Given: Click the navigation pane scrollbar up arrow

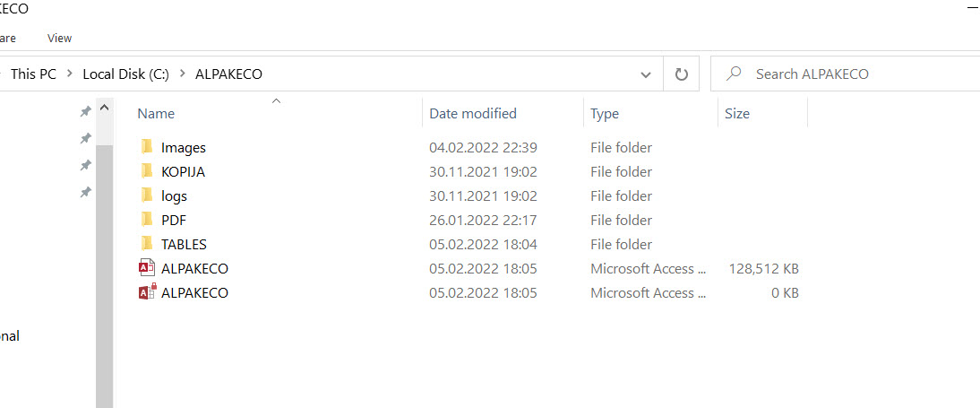Looking at the screenshot, I should tap(105, 108).
